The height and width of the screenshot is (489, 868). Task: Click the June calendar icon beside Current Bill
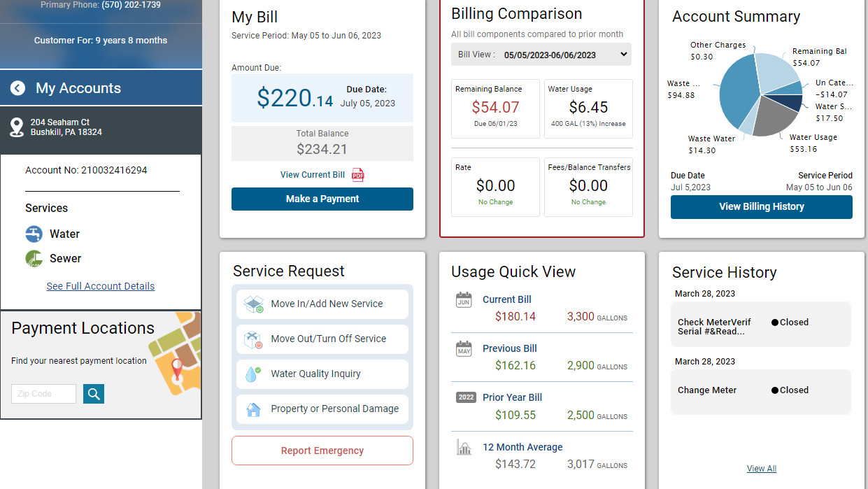(464, 300)
